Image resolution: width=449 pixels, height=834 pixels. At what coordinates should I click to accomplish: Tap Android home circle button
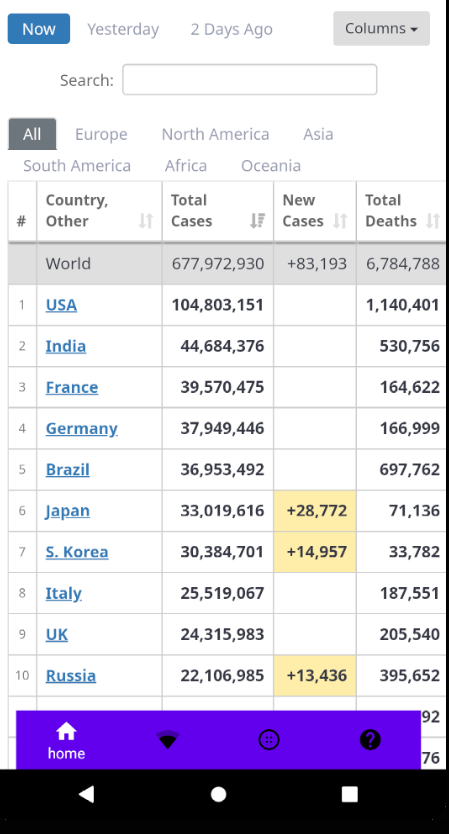click(x=219, y=794)
